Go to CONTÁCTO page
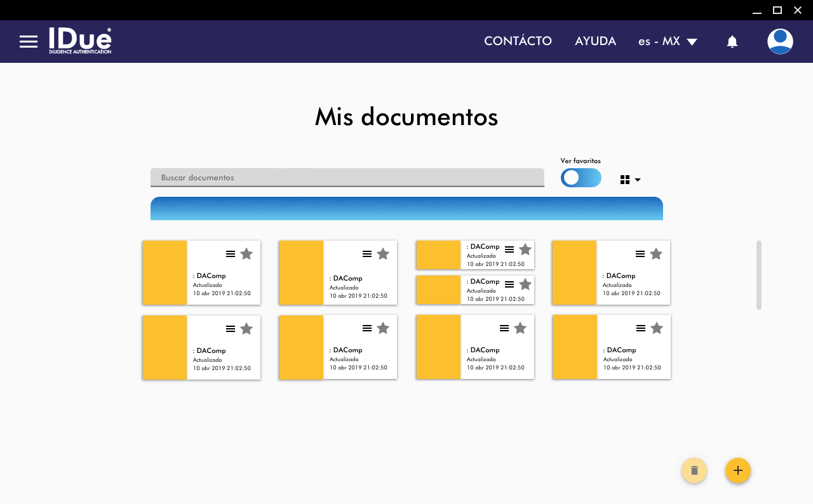813x504 pixels. point(518,41)
